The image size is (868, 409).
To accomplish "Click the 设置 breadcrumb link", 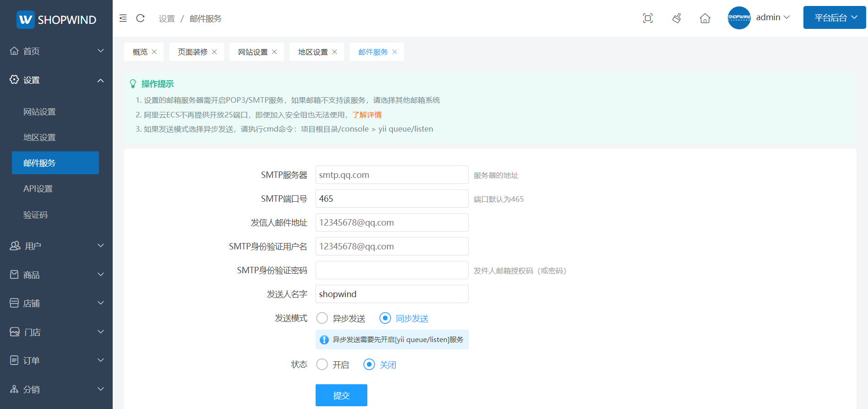I will pos(167,18).
